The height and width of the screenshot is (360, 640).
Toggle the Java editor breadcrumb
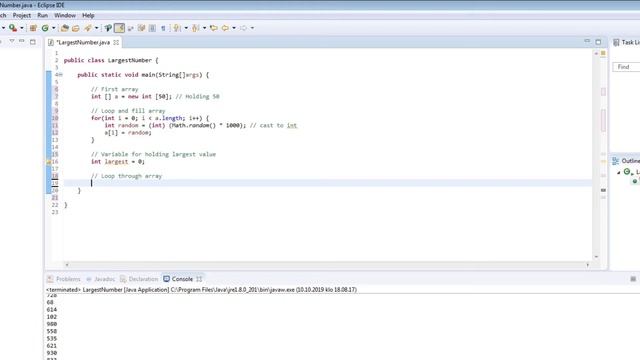click(108, 28)
